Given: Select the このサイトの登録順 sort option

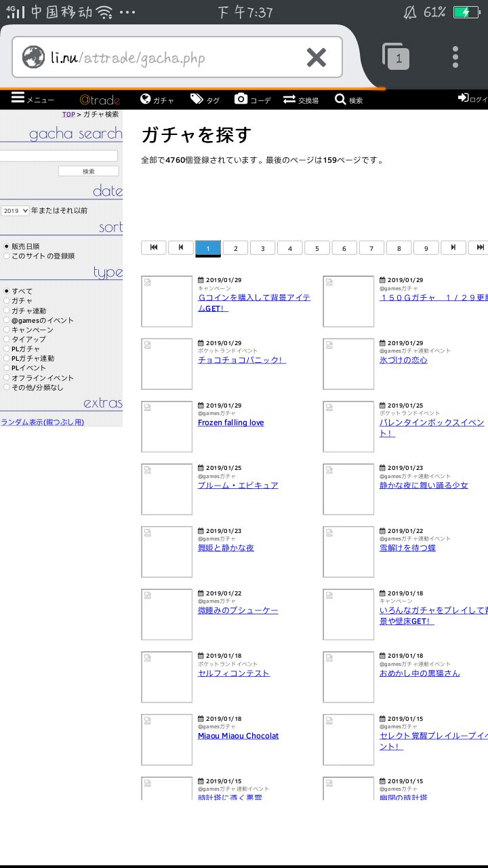Looking at the screenshot, I should pyautogui.click(x=7, y=256).
